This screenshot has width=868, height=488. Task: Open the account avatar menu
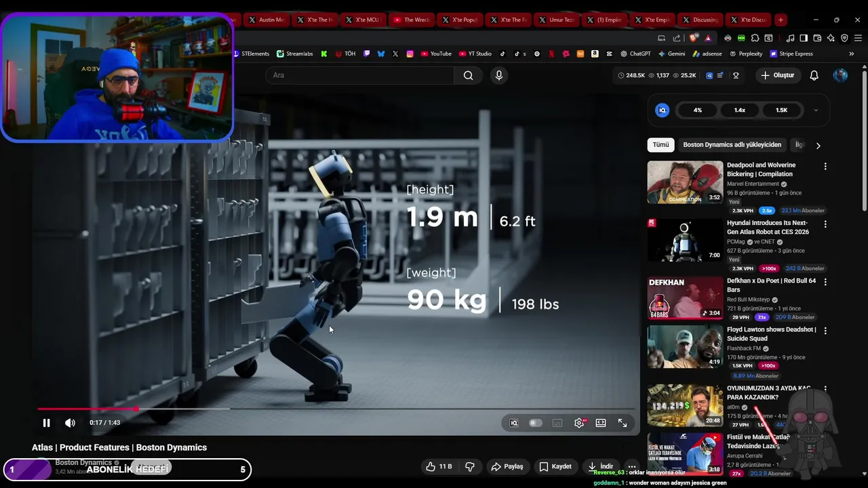point(840,75)
